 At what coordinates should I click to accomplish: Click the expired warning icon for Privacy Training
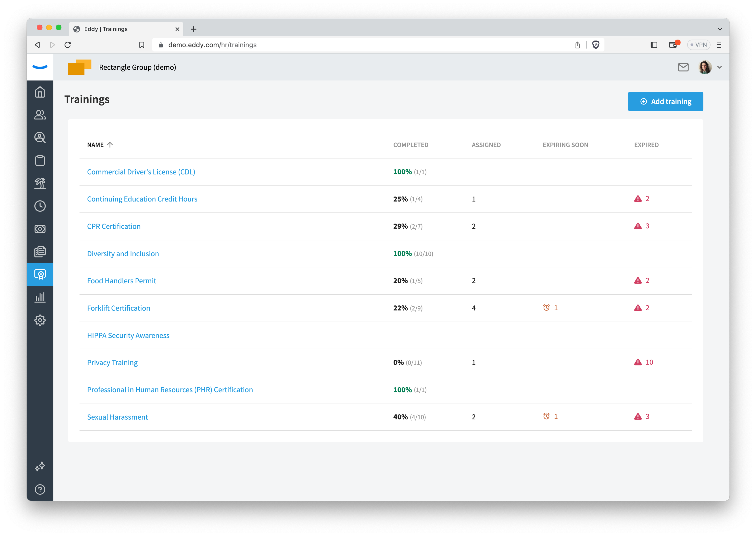pyautogui.click(x=637, y=362)
